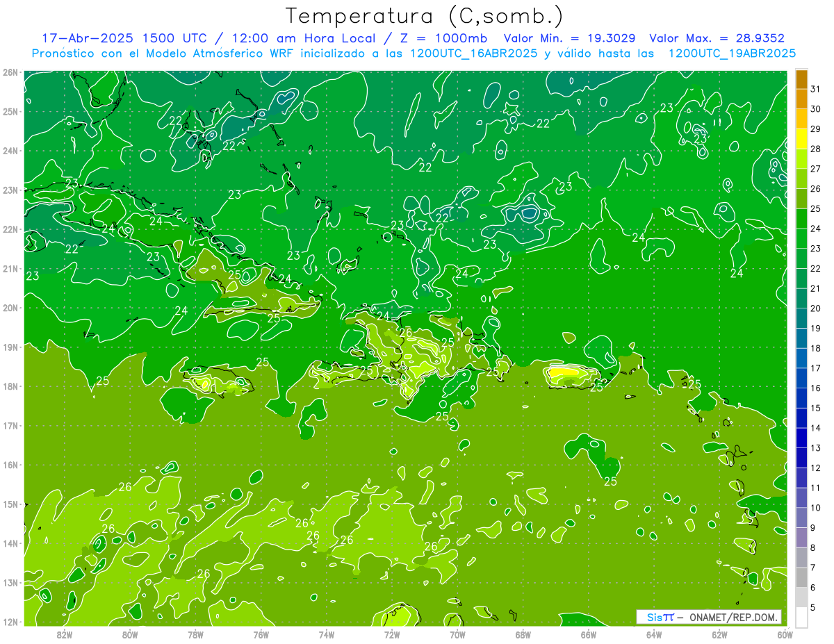Click the color scale value 15
834x644 pixels.
click(816, 408)
